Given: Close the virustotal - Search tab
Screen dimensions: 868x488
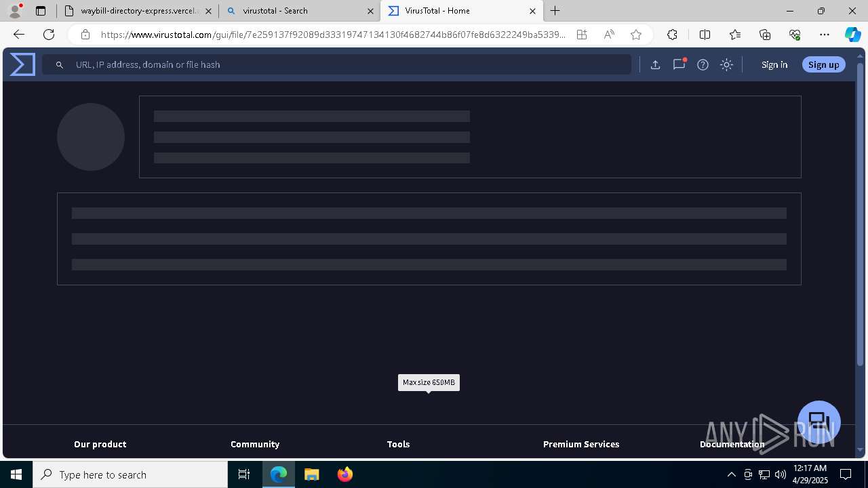Looking at the screenshot, I should 370,11.
